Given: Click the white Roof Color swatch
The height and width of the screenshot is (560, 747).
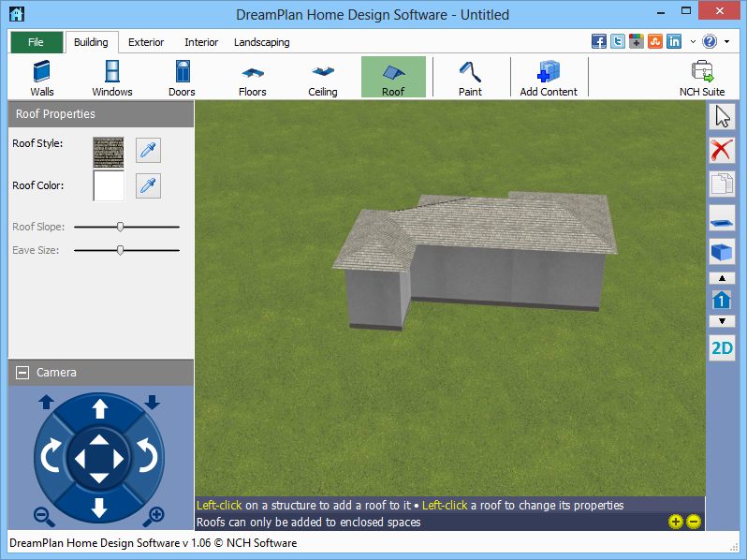Looking at the screenshot, I should [x=109, y=185].
